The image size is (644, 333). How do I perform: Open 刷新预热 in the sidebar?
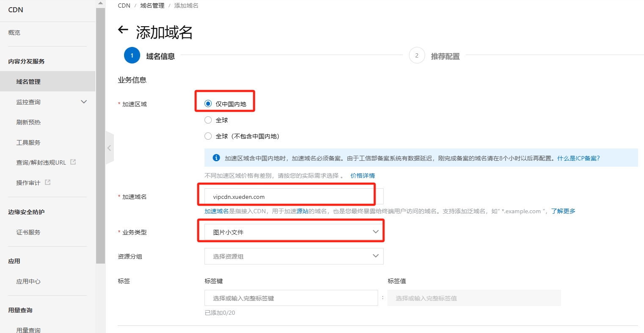tap(28, 122)
